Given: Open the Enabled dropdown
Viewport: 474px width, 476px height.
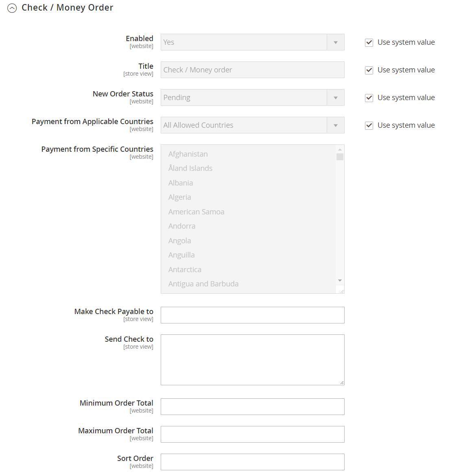Looking at the screenshot, I should [252, 42].
